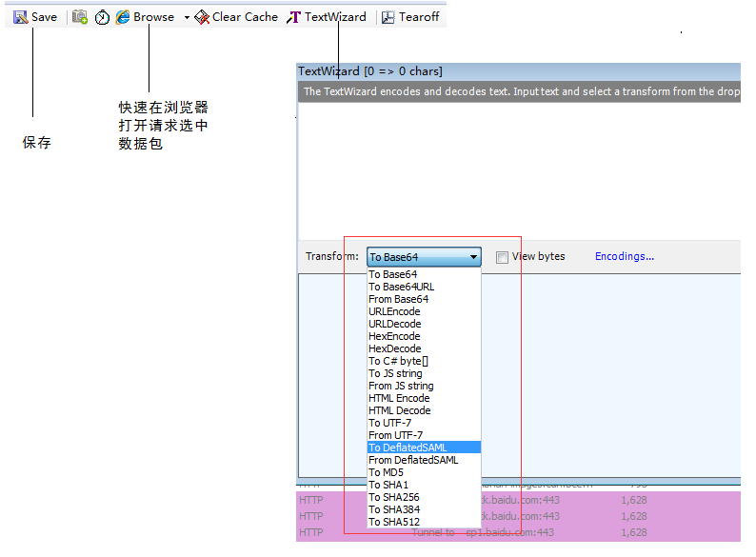
Task: Choose To Base64 from the dropdown list
Action: click(424, 274)
